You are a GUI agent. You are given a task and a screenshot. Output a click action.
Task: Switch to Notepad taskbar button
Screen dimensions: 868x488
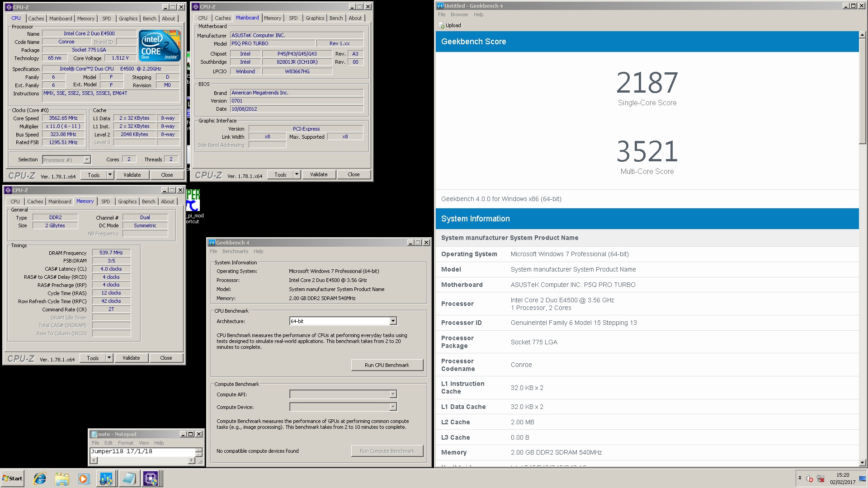(129, 479)
